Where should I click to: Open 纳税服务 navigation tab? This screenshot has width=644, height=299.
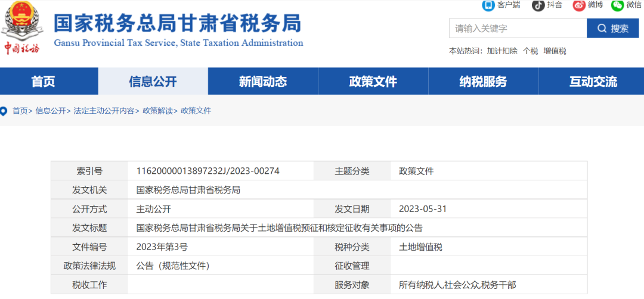(x=483, y=82)
